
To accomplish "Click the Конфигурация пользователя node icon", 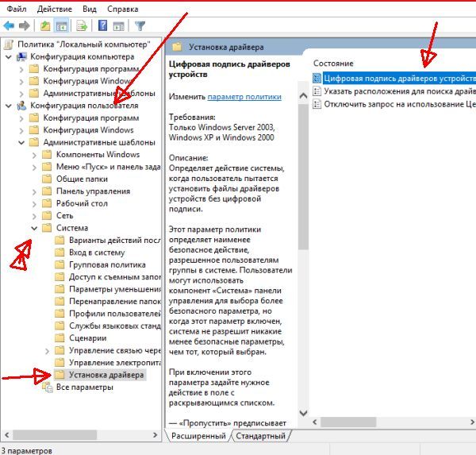I will [x=21, y=106].
